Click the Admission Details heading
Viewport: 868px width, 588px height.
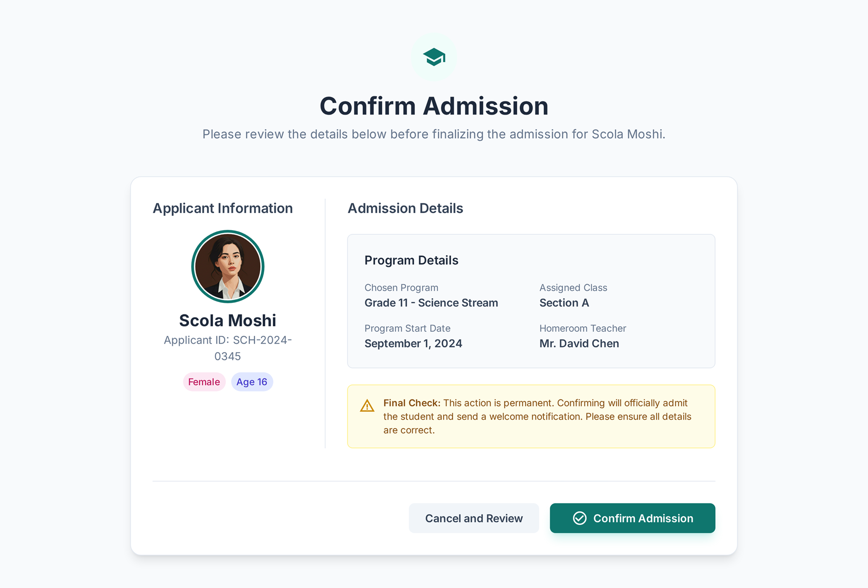405,209
